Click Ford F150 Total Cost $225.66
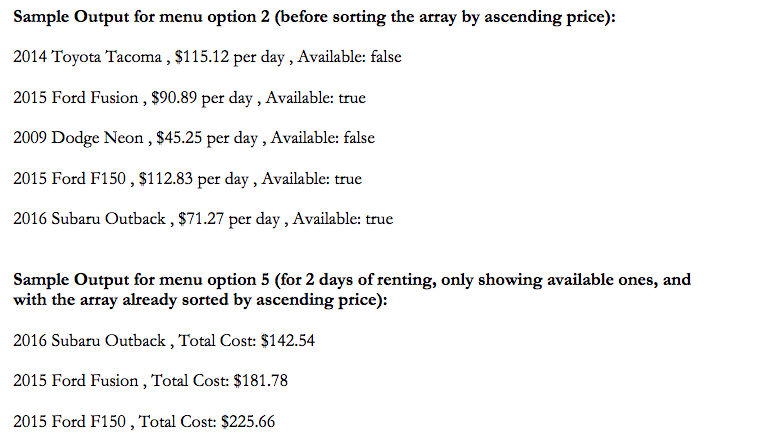 coord(206,422)
